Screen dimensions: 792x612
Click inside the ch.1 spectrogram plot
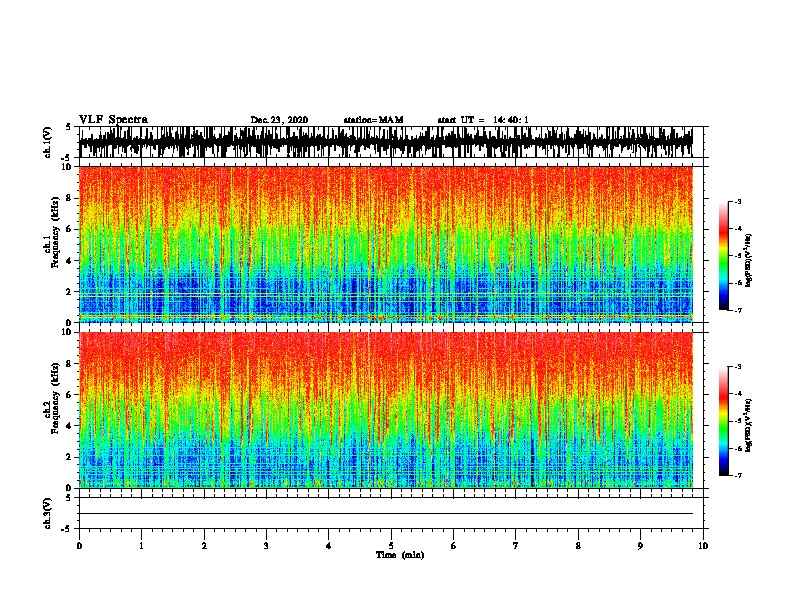click(386, 244)
